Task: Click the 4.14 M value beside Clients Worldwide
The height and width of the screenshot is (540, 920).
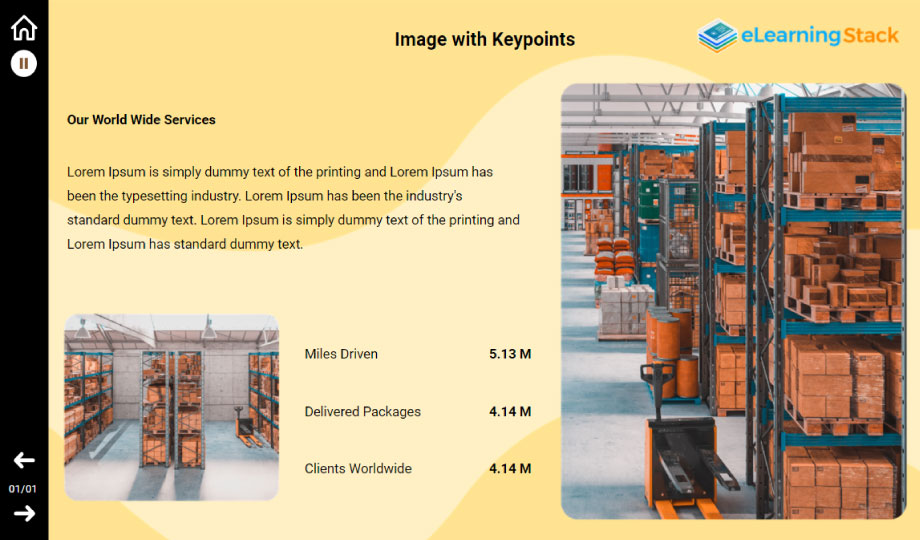Action: 509,469
